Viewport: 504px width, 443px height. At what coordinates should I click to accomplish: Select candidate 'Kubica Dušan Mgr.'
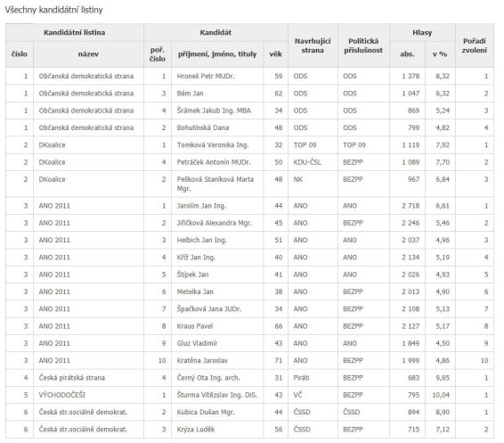click(206, 413)
